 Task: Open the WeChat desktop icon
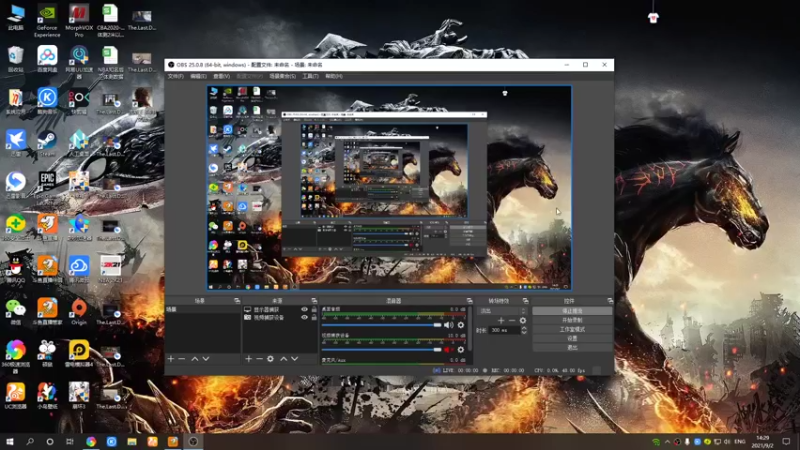point(16,312)
